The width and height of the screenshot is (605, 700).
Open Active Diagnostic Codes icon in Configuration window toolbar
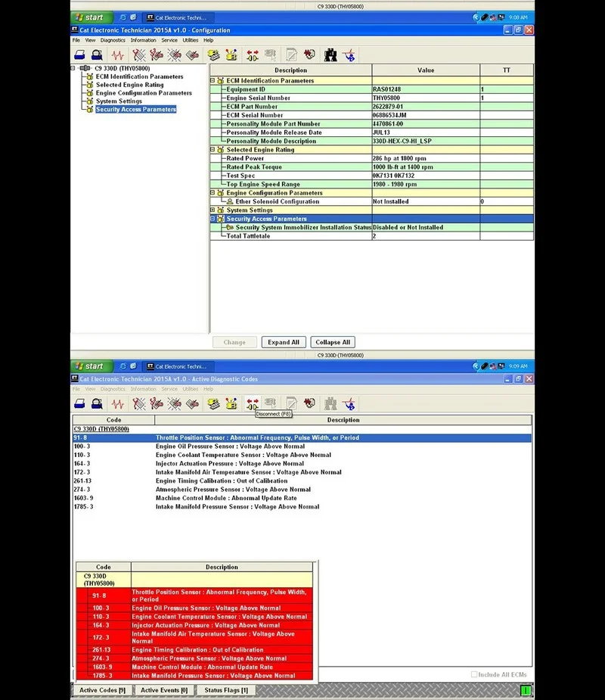tap(138, 55)
